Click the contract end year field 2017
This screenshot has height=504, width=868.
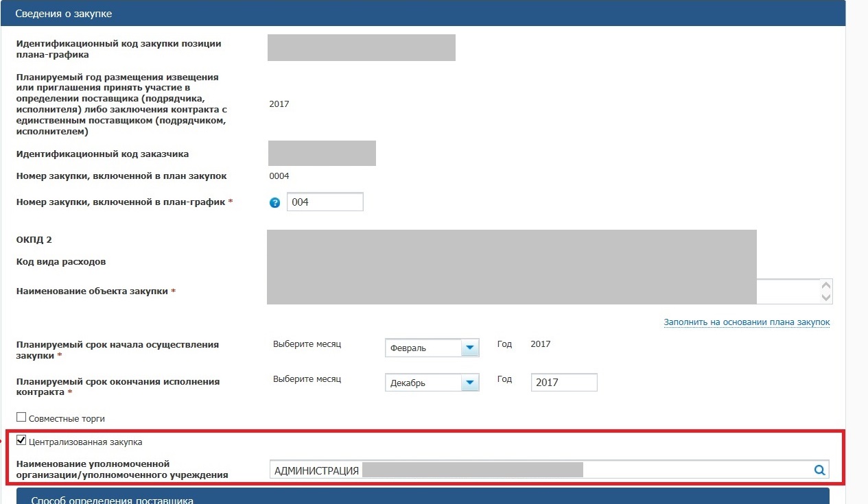563,383
